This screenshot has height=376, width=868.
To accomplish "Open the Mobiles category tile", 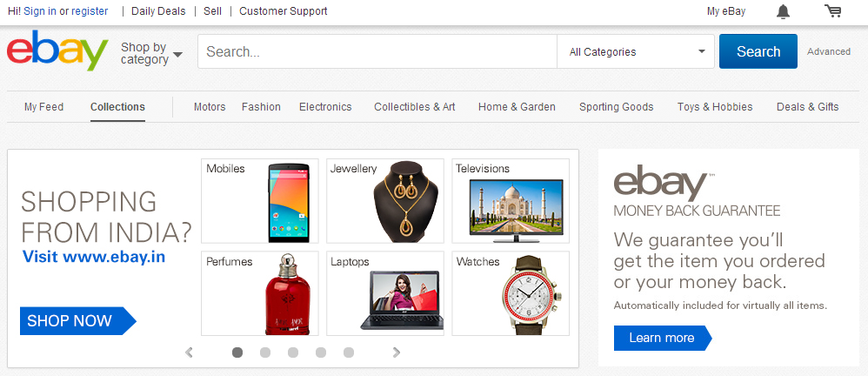I will [260, 200].
